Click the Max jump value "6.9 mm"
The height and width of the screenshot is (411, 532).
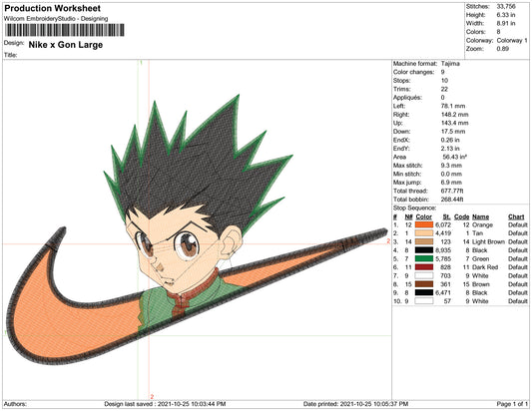pyautogui.click(x=451, y=183)
